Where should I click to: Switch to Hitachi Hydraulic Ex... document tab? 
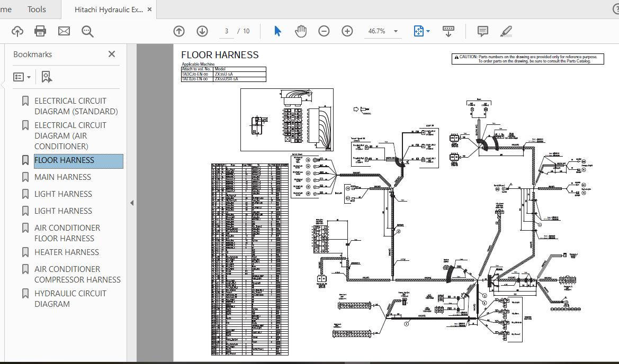(109, 10)
